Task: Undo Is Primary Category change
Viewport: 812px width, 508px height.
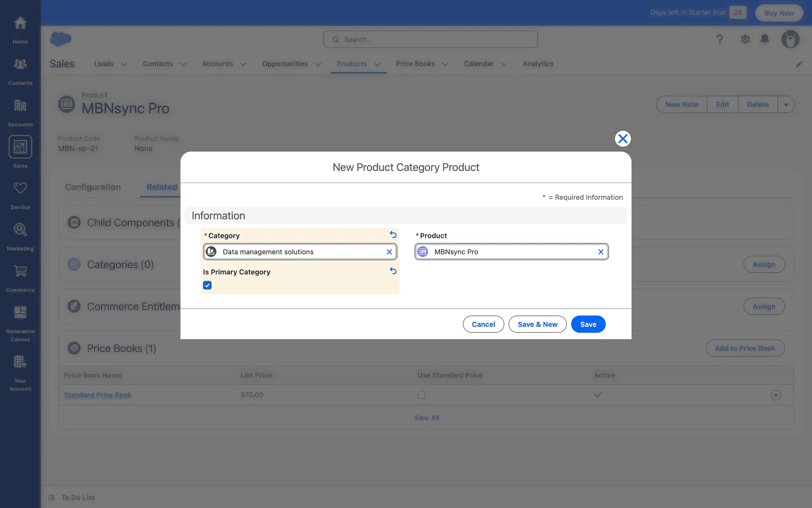Action: (x=393, y=271)
